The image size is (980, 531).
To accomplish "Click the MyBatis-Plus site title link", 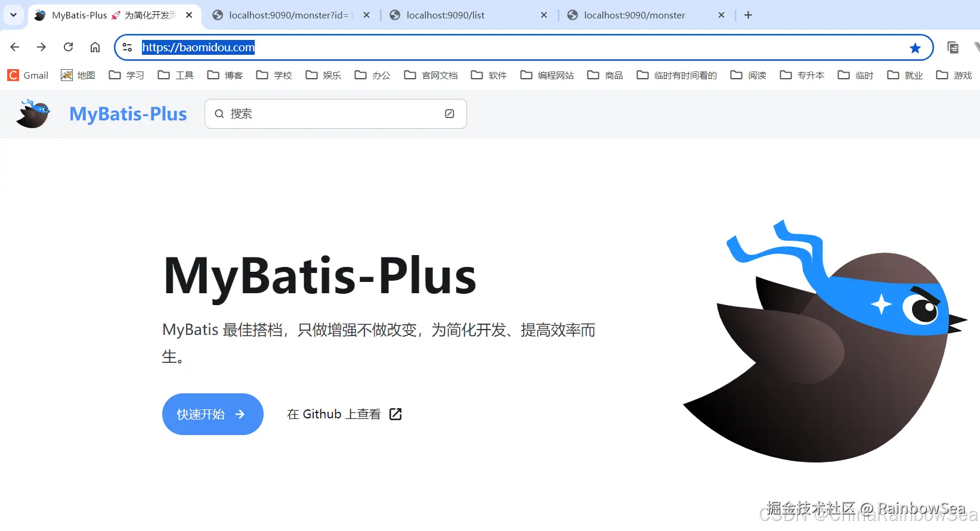I will pyautogui.click(x=128, y=114).
